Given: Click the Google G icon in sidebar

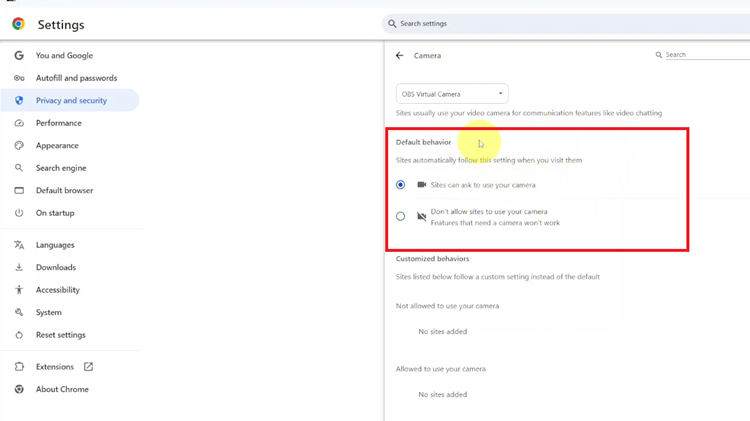Looking at the screenshot, I should (19, 55).
